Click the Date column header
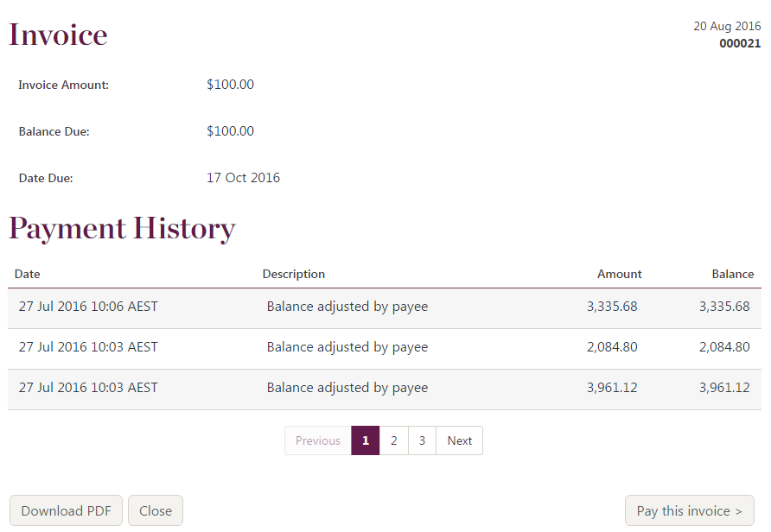The width and height of the screenshot is (771, 532). pyautogui.click(x=27, y=274)
